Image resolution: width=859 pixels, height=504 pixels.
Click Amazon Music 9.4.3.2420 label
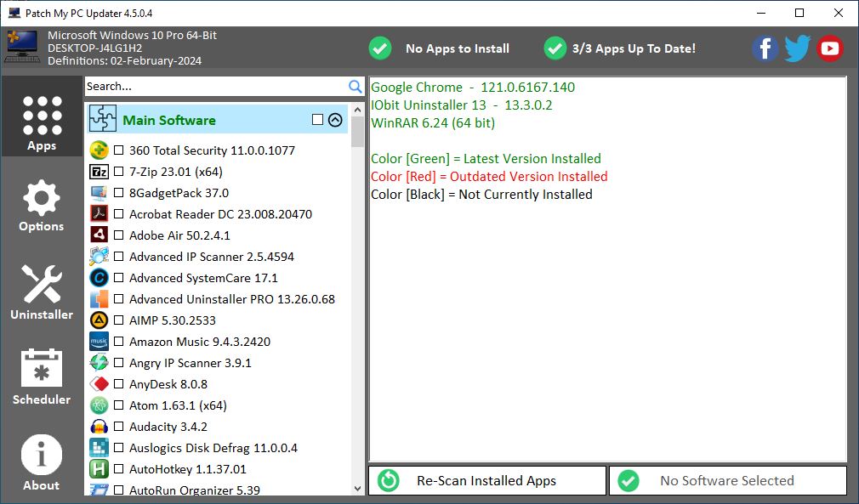(200, 342)
